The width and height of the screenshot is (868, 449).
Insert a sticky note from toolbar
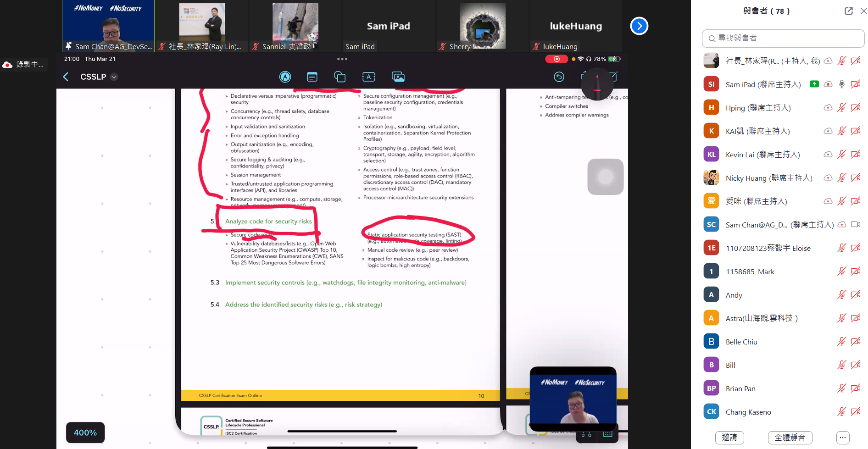coord(312,77)
